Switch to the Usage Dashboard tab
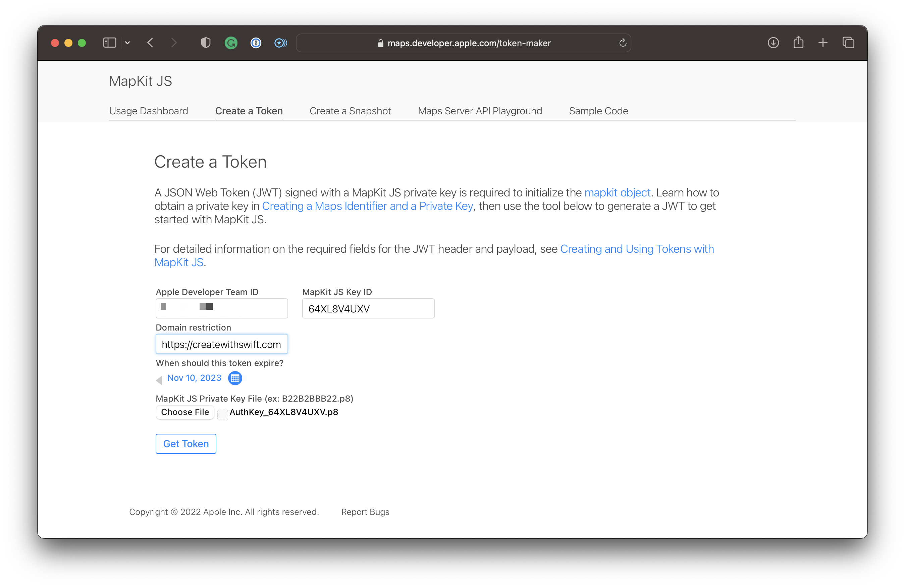This screenshot has width=905, height=588. [148, 111]
